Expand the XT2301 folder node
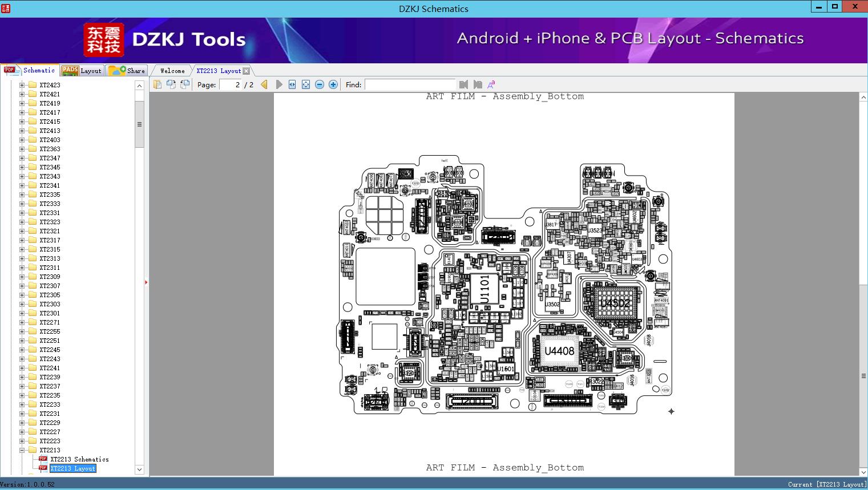This screenshot has width=868, height=490. point(22,313)
